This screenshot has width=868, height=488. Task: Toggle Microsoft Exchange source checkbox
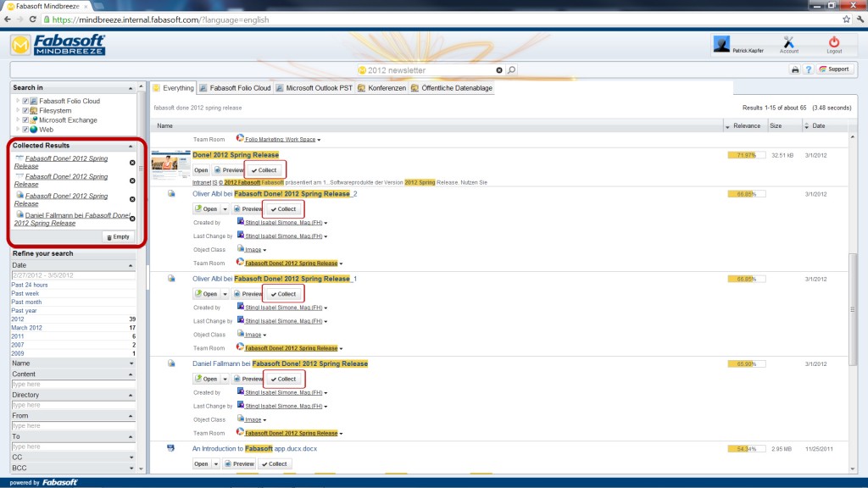[25, 120]
